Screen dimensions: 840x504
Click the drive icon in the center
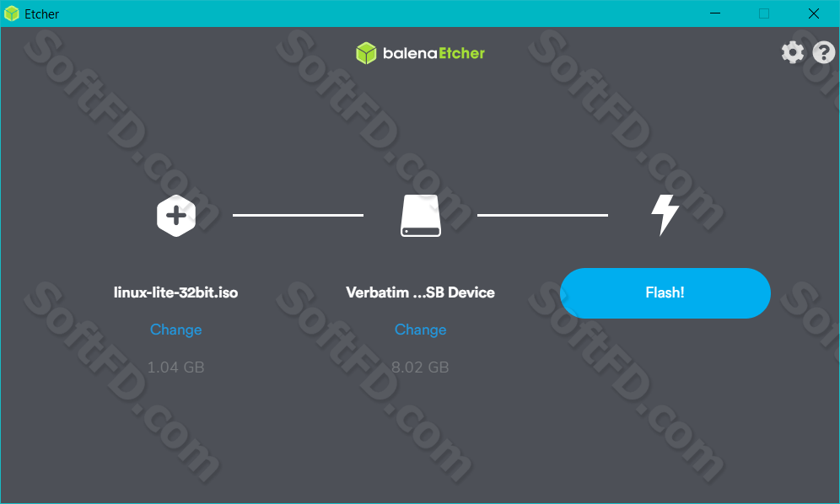point(421,215)
